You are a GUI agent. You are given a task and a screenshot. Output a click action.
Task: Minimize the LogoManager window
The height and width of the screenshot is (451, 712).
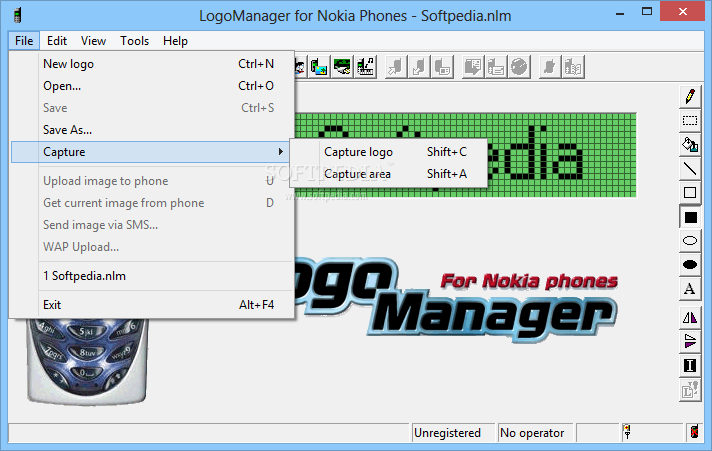(620, 12)
